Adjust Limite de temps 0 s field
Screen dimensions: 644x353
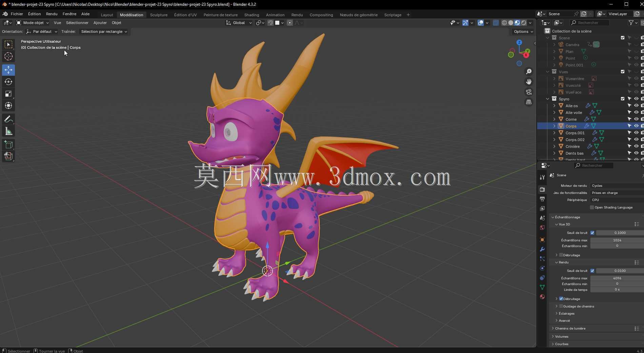click(617, 290)
